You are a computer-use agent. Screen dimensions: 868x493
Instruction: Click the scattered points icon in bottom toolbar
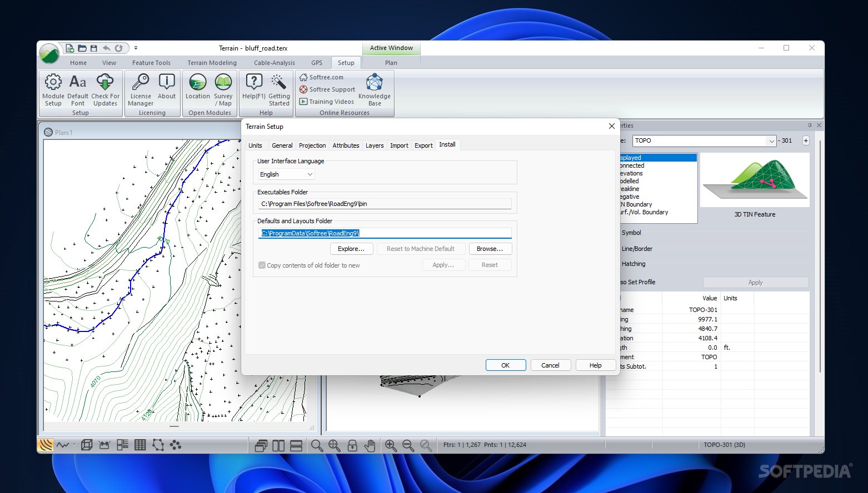click(176, 445)
